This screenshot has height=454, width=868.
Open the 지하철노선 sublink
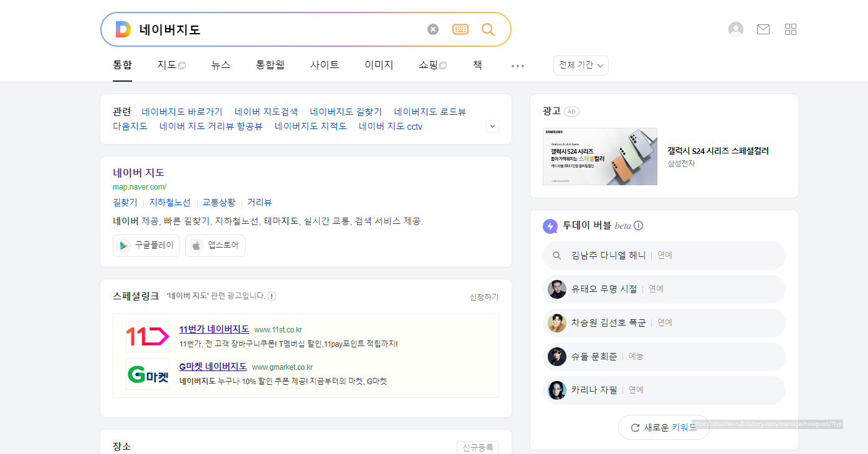point(170,203)
